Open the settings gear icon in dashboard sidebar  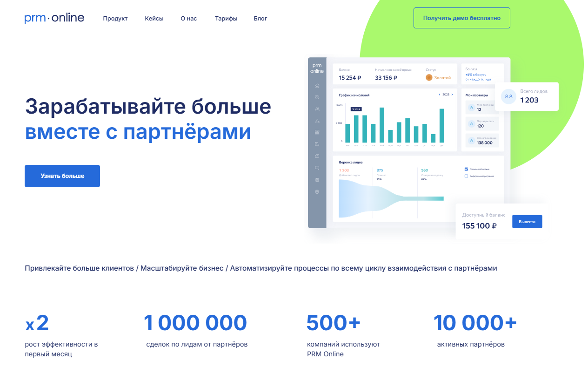[x=317, y=191]
